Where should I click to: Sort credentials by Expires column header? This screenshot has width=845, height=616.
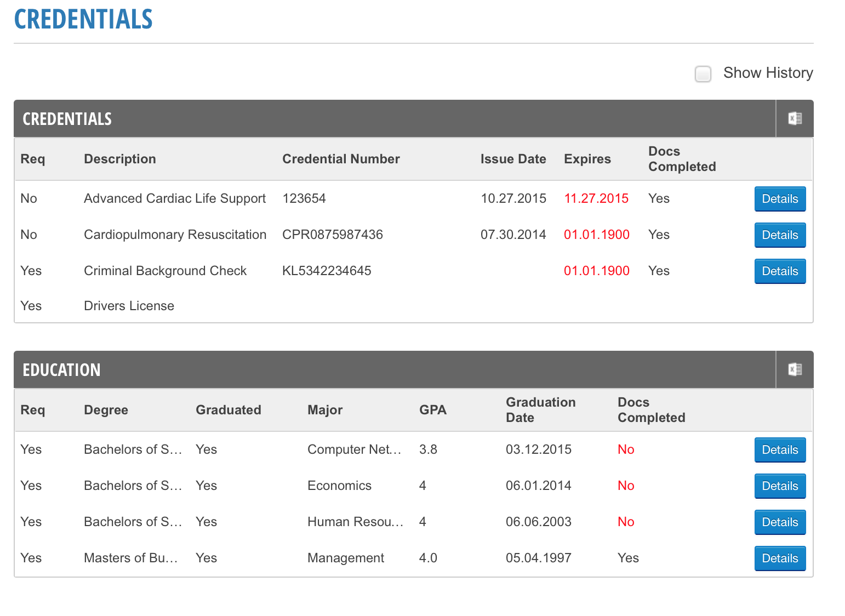[587, 159]
